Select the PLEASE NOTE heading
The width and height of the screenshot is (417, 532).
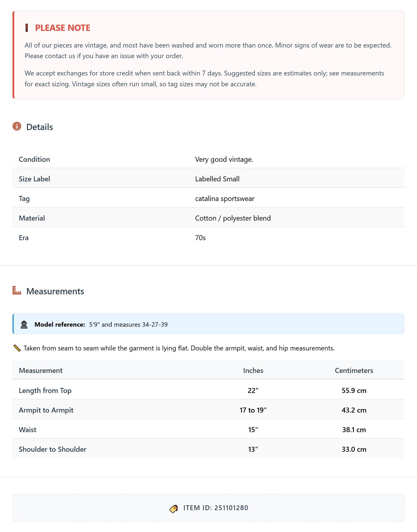tap(63, 28)
